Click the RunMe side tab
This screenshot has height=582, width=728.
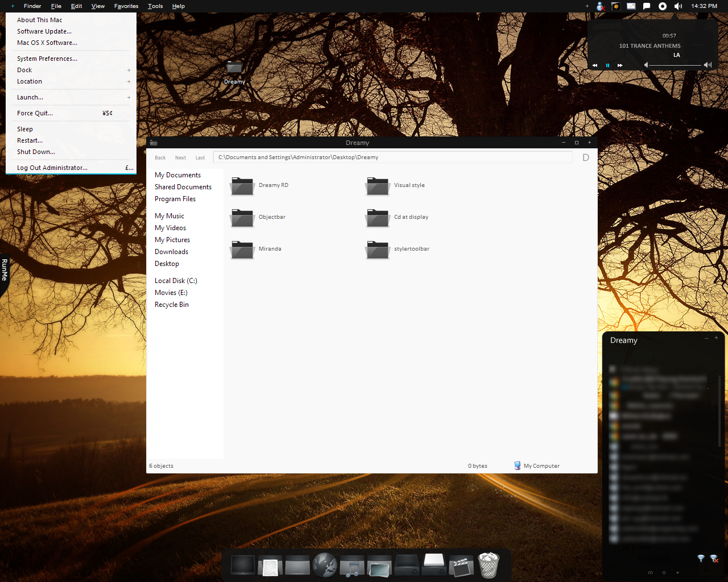[x=5, y=270]
